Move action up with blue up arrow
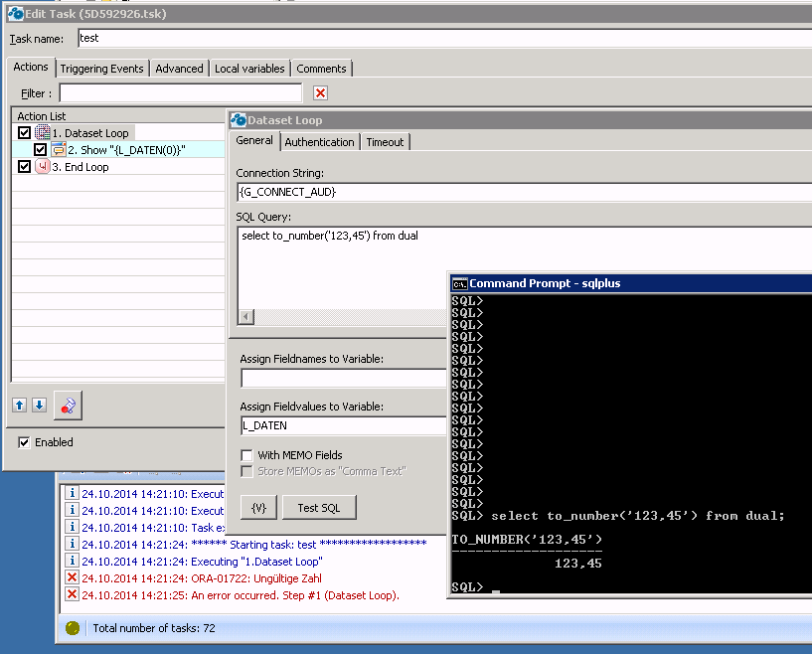Viewport: 812px width, 654px height. click(x=20, y=405)
